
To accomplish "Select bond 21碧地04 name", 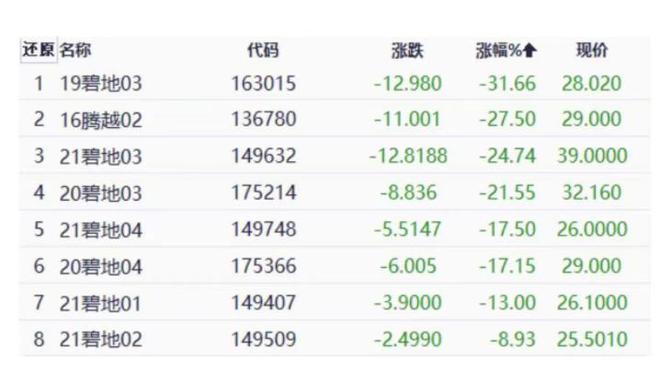I will (x=101, y=230).
